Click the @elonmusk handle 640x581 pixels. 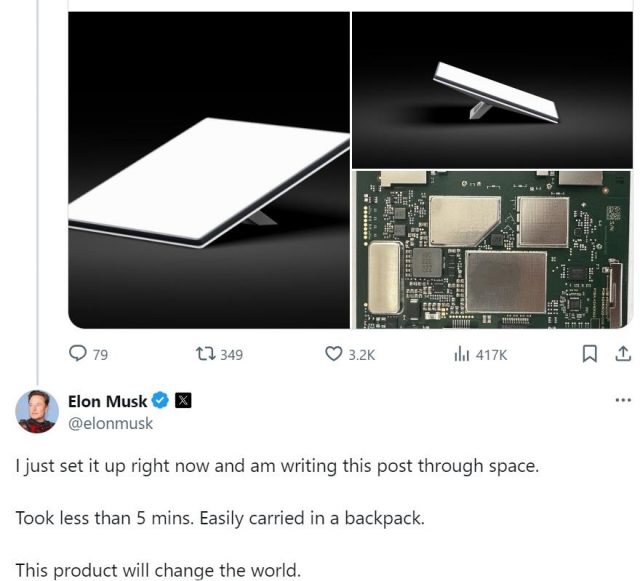click(110, 422)
